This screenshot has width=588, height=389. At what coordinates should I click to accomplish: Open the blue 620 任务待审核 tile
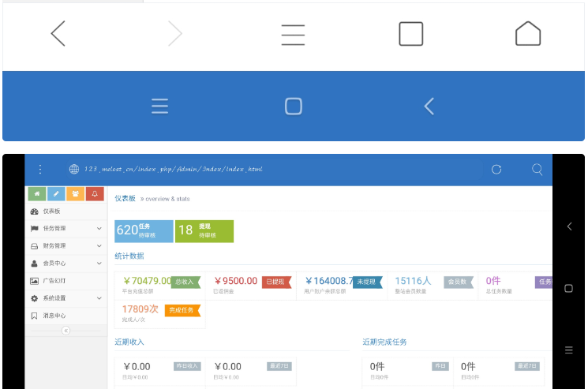pyautogui.click(x=144, y=231)
